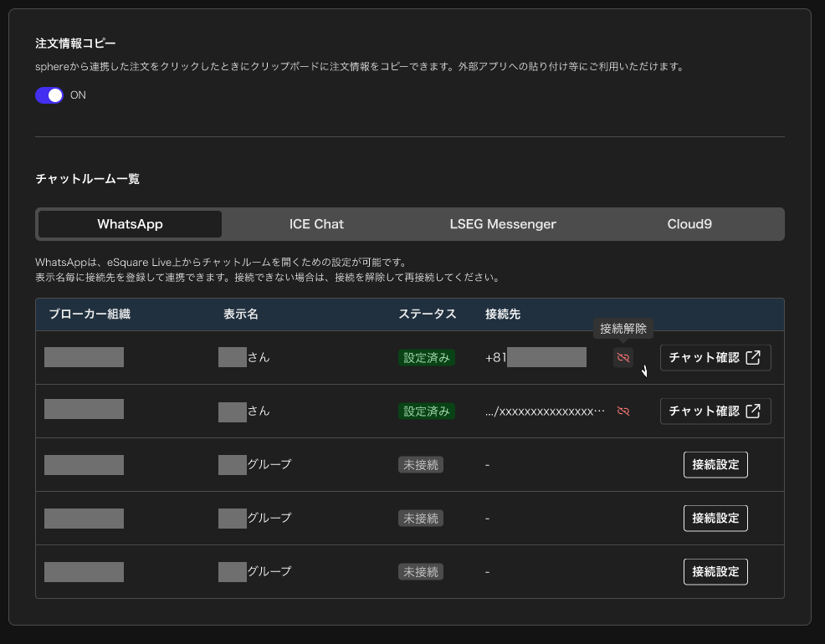Open the LSEG Messenger tab
This screenshot has height=644, width=825.
pyautogui.click(x=503, y=224)
